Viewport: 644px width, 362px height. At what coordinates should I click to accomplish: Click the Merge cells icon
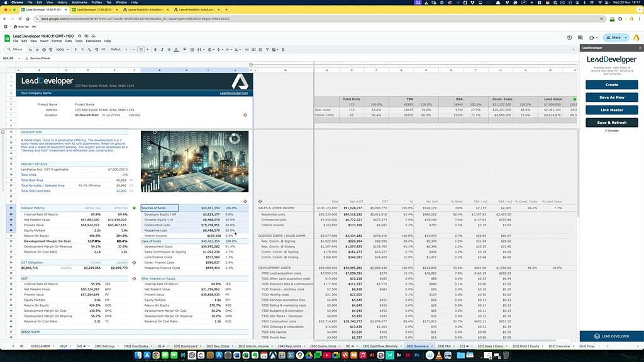199,49
